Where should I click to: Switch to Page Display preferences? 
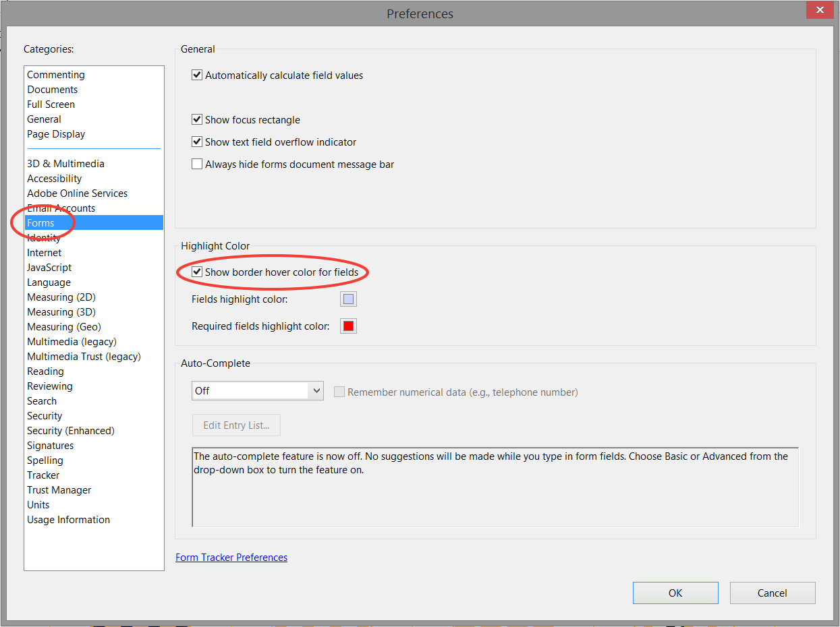[x=56, y=133]
